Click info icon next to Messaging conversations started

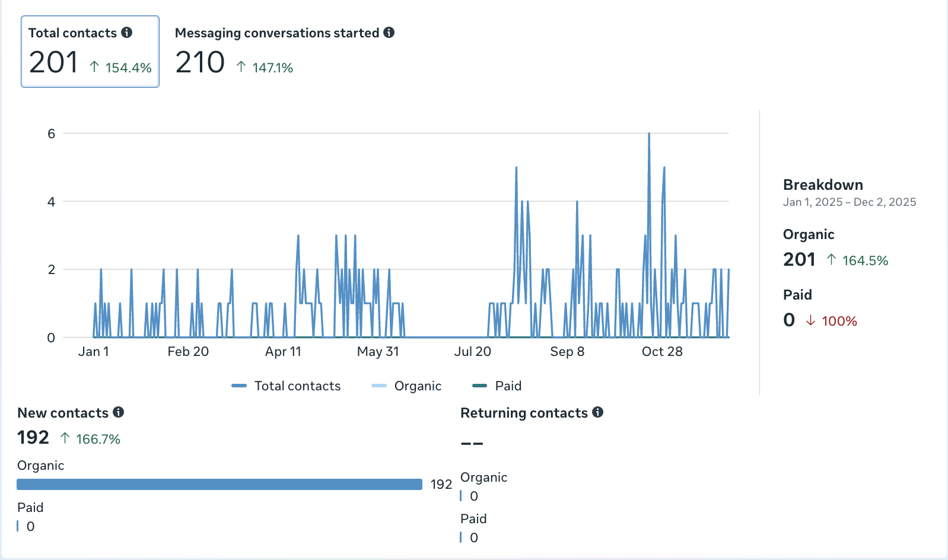pyautogui.click(x=389, y=33)
